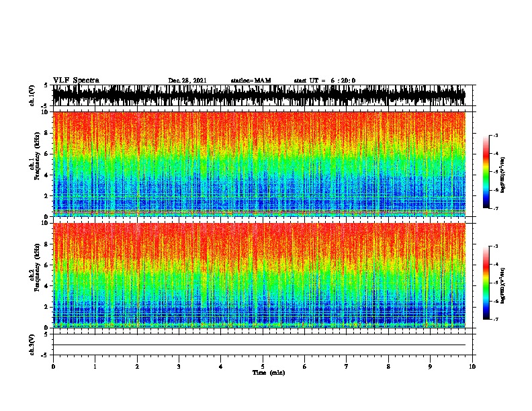Click the "2" kHz tick on ch.1 frequency axis

[x=47, y=195]
